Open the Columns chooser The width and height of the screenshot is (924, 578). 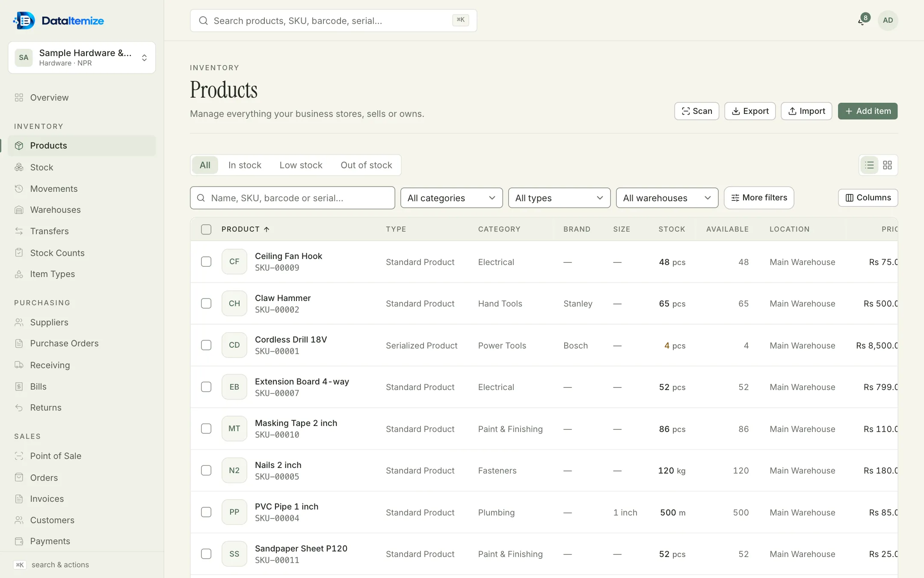pyautogui.click(x=868, y=198)
